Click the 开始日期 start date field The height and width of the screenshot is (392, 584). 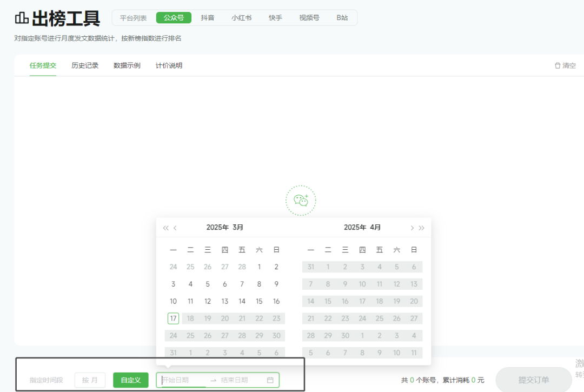183,380
